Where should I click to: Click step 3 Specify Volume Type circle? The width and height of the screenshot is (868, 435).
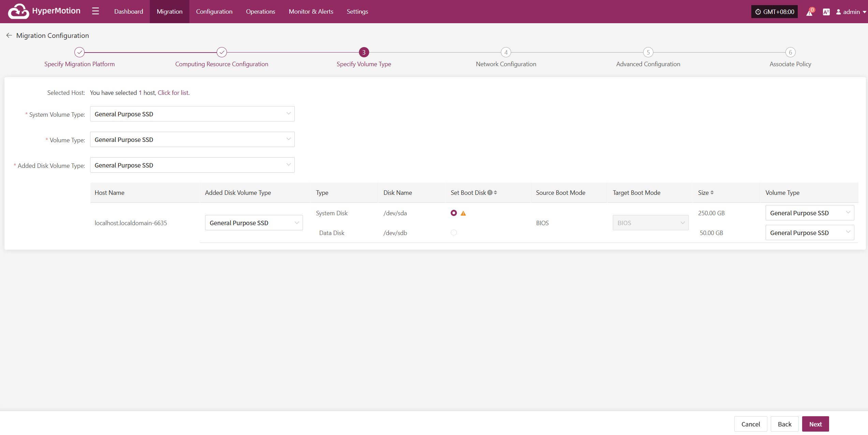(x=364, y=52)
